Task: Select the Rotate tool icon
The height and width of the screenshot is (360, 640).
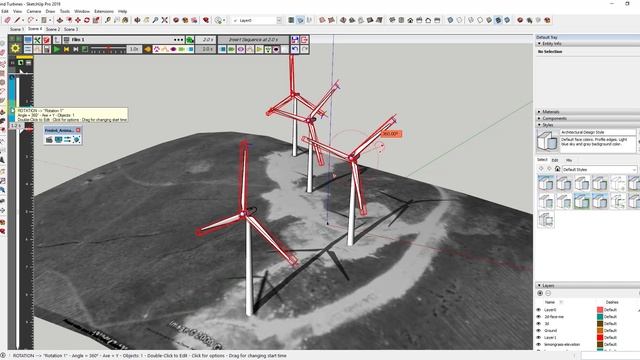Action: [87, 20]
